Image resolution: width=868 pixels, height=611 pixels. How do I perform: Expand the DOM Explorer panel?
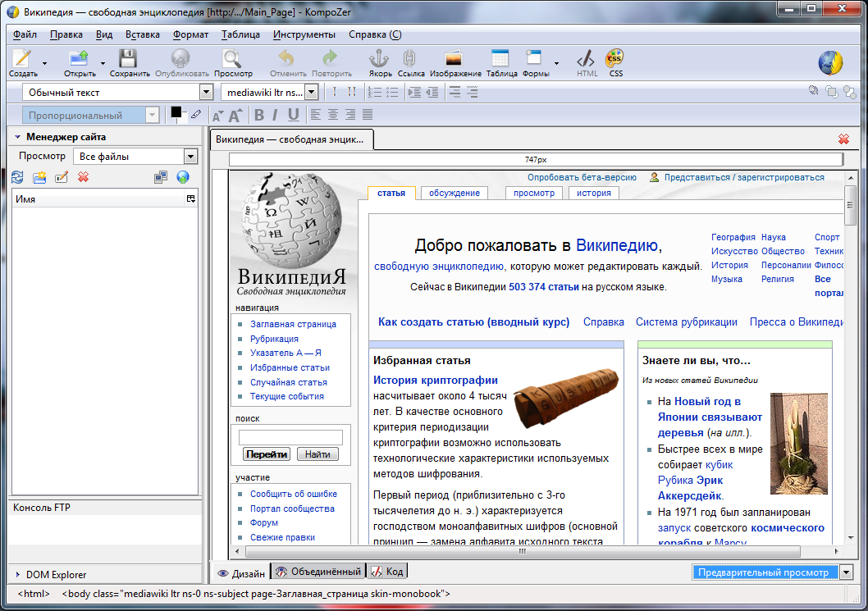point(17,574)
